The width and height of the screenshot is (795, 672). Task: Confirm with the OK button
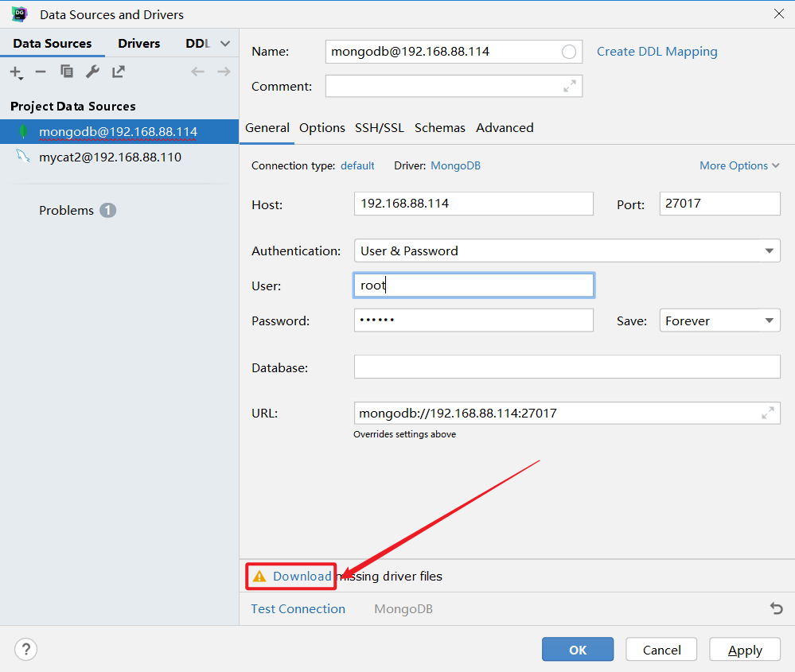pyautogui.click(x=578, y=649)
